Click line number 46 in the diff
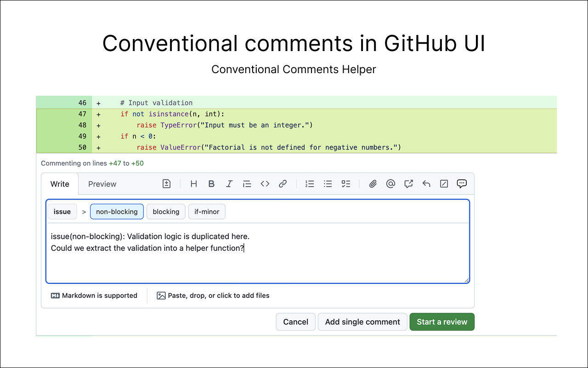The width and height of the screenshot is (588, 368). [82, 103]
